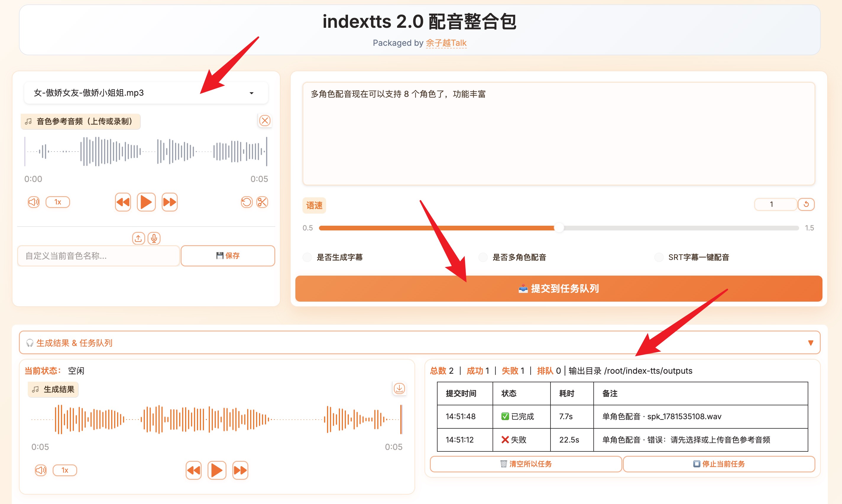Click the 备注 column header
The height and width of the screenshot is (504, 842).
pyautogui.click(x=701, y=393)
